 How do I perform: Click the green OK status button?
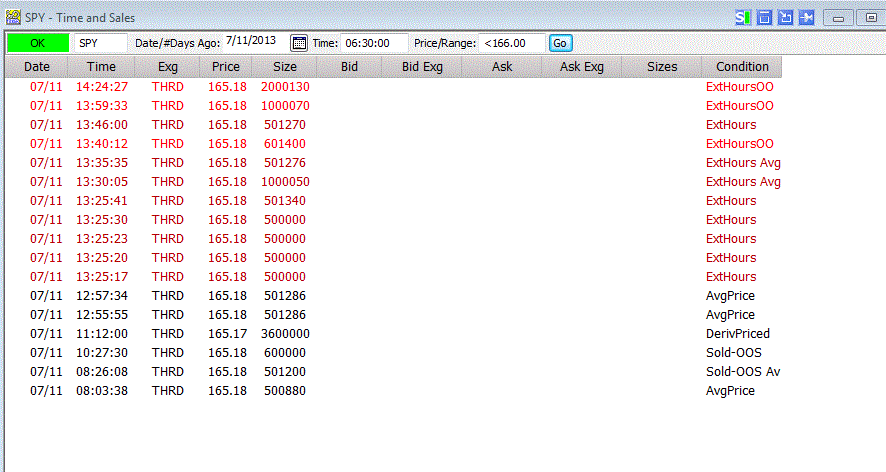(x=38, y=43)
